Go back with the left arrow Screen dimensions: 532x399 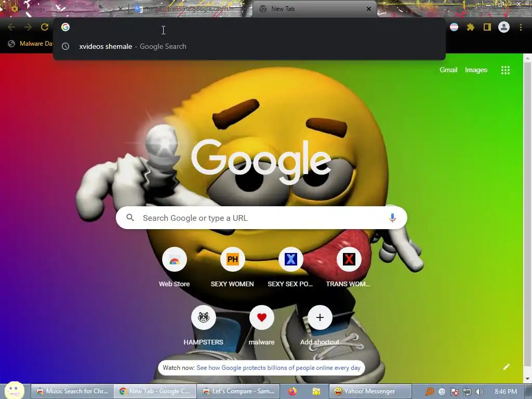tap(11, 27)
